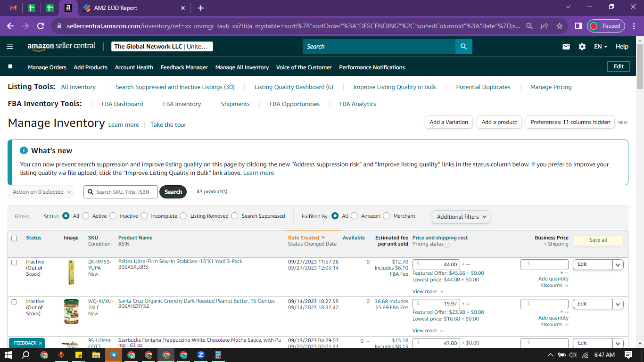This screenshot has width=644, height=362.
Task: Open File Explorer from the taskbar
Action: coord(96,355)
